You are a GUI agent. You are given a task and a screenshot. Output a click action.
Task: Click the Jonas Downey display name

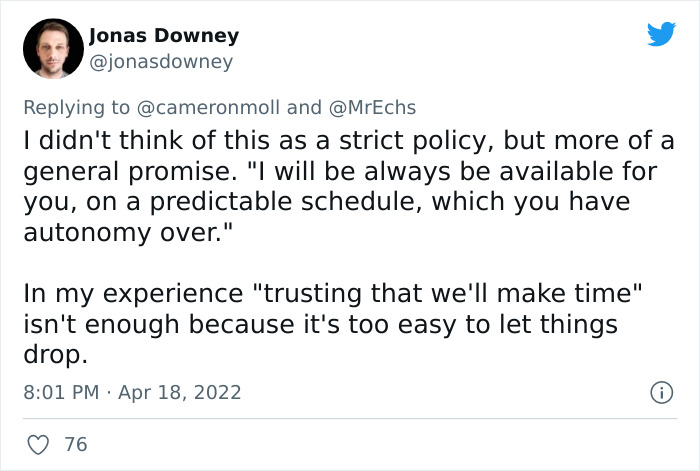(x=164, y=36)
